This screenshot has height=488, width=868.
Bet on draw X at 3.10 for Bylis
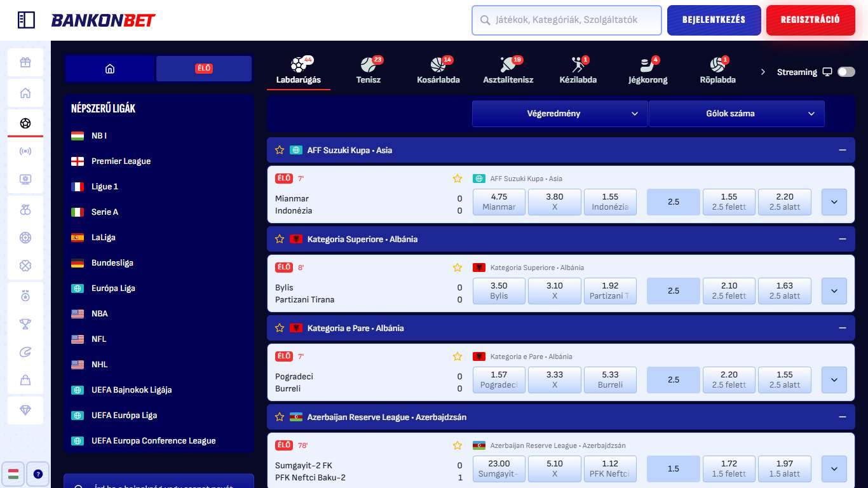coord(554,291)
